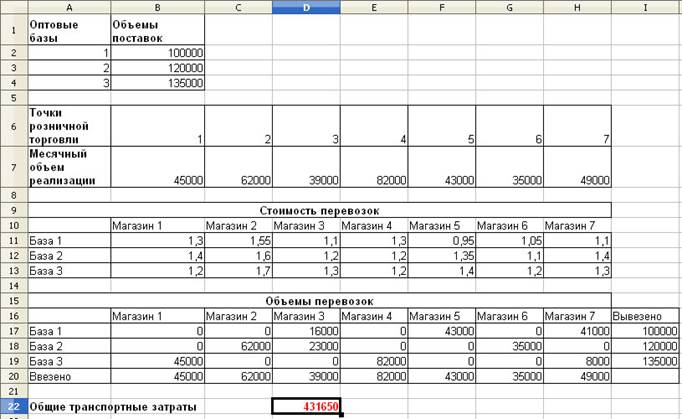This screenshot has height=419, width=682.
Task: Select column header F
Action: [x=442, y=7]
